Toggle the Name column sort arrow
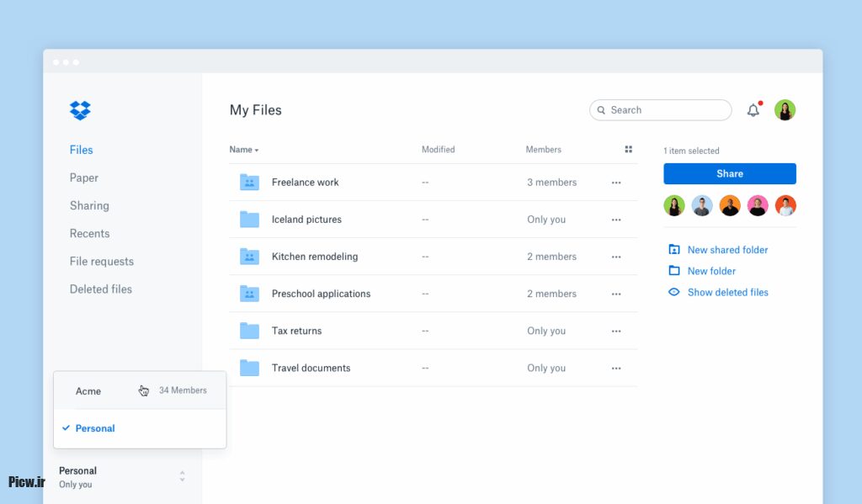 pos(257,151)
